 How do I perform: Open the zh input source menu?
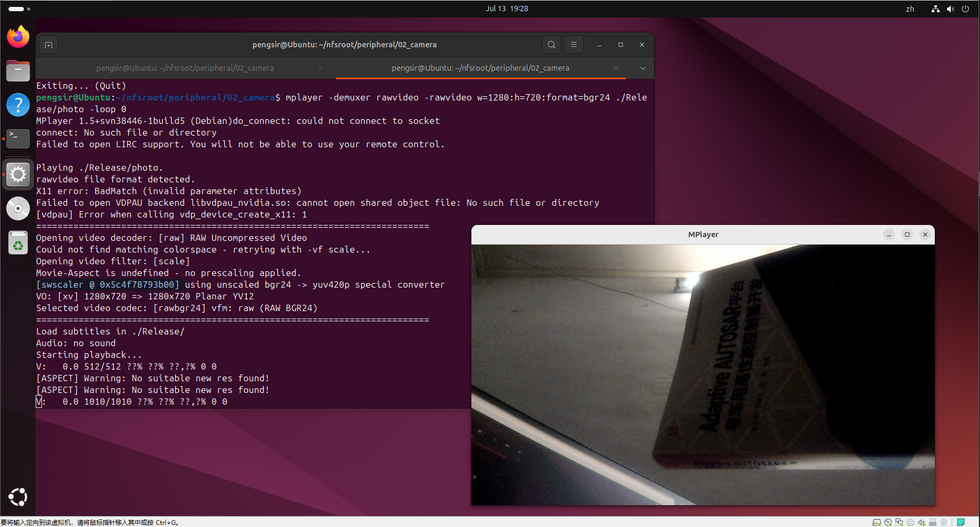point(910,9)
